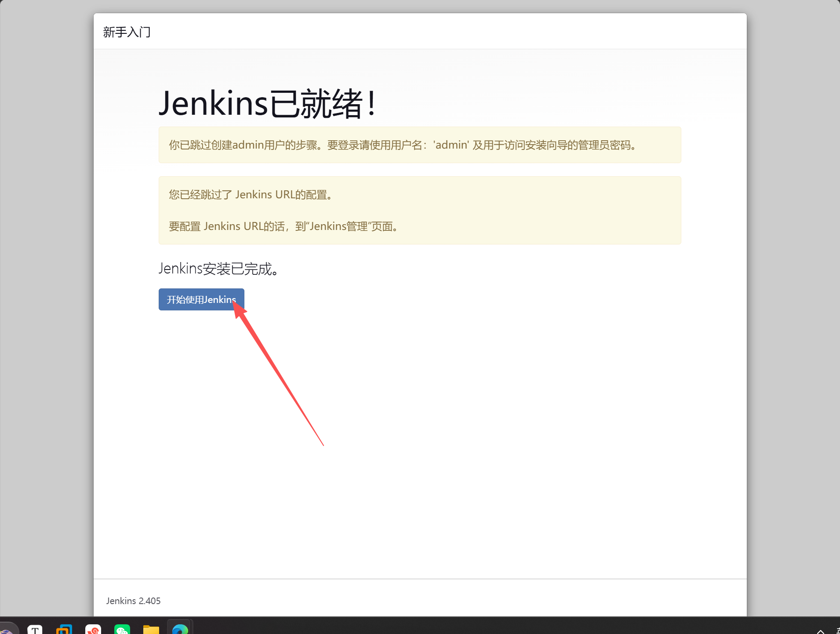Show hidden system tray icons chevron
This screenshot has width=840, height=634.
pos(820,631)
